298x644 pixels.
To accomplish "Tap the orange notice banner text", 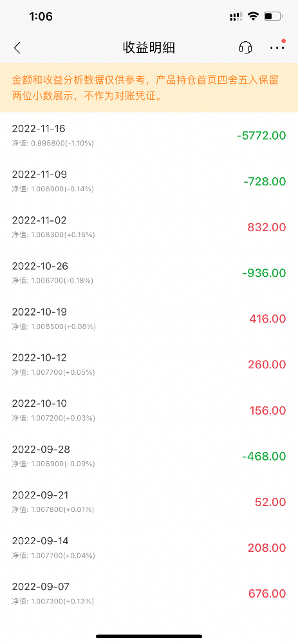I will (145, 88).
